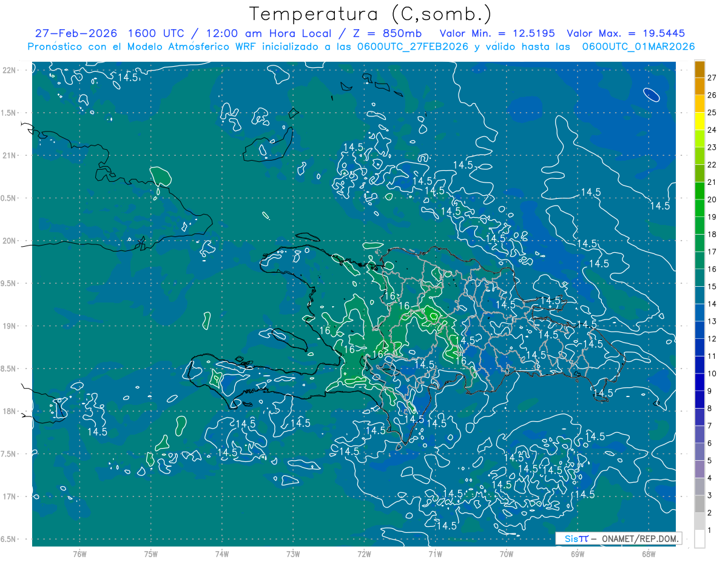Click the colorbar tick label 27
This screenshot has width=728, height=562.
point(712,78)
